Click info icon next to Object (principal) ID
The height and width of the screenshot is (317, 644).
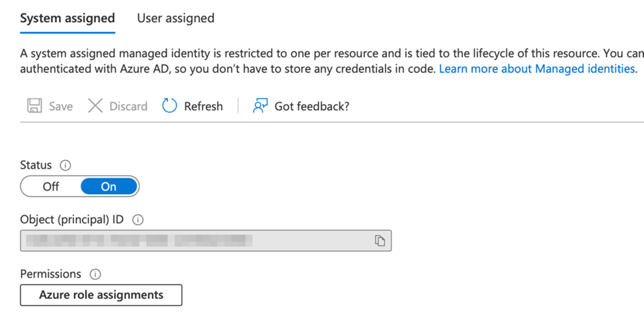(x=138, y=220)
